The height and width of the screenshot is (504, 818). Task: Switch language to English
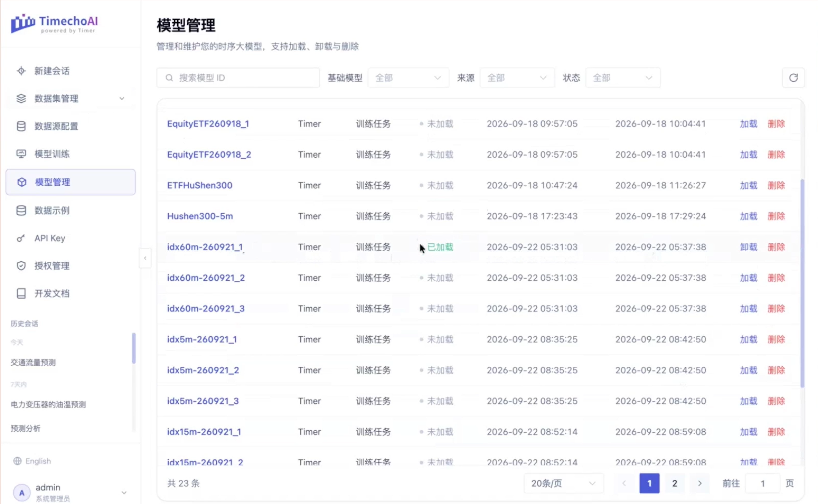tap(32, 461)
